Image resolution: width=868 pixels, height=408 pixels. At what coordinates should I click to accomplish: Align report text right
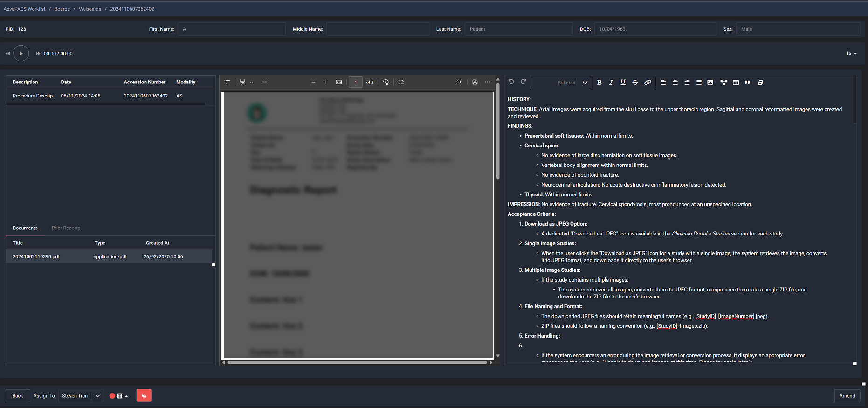pyautogui.click(x=687, y=83)
